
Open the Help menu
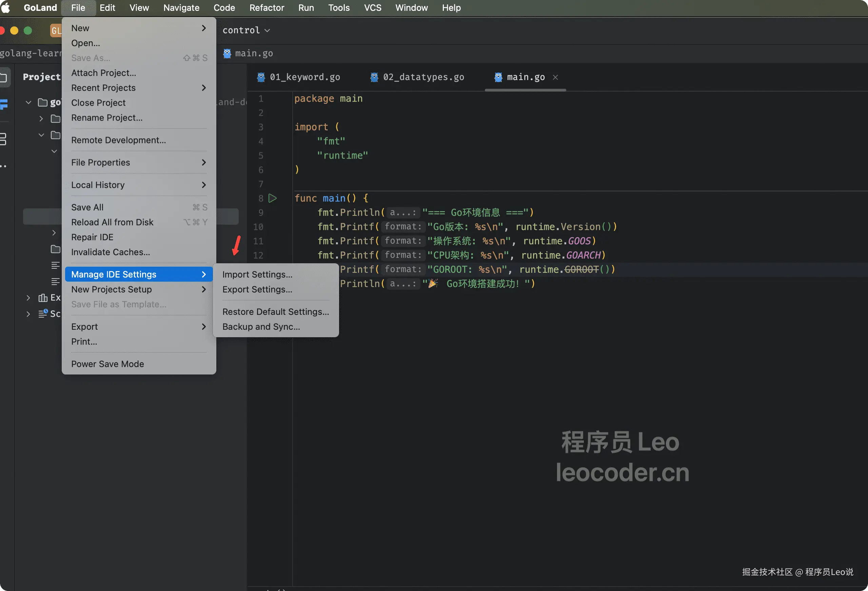(x=451, y=7)
